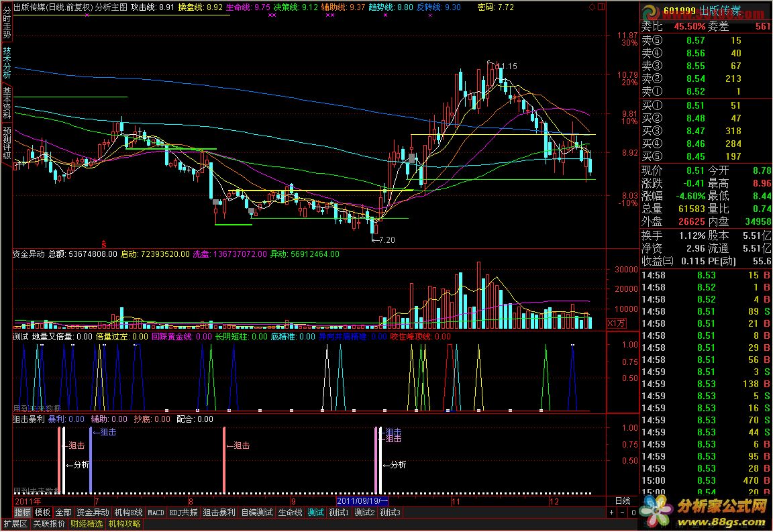Switch to the KDJ共振 indicator tab

(183, 513)
